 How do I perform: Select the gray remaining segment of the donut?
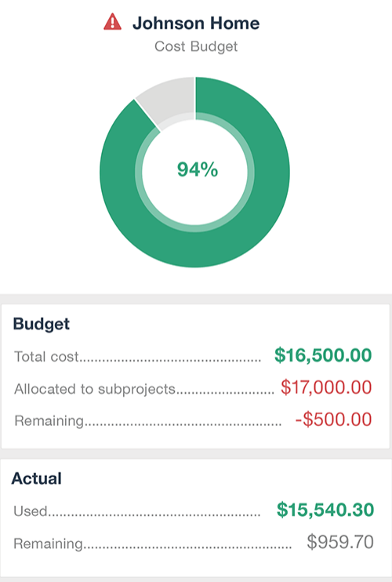coord(171,98)
